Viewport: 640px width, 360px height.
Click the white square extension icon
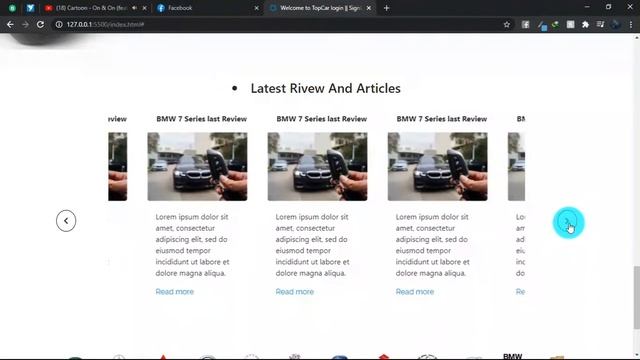click(x=571, y=24)
